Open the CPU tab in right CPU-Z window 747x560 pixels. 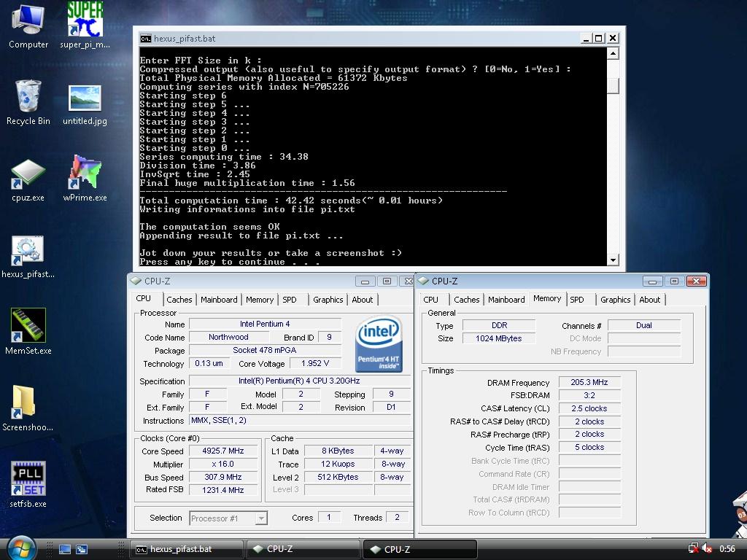tap(430, 300)
